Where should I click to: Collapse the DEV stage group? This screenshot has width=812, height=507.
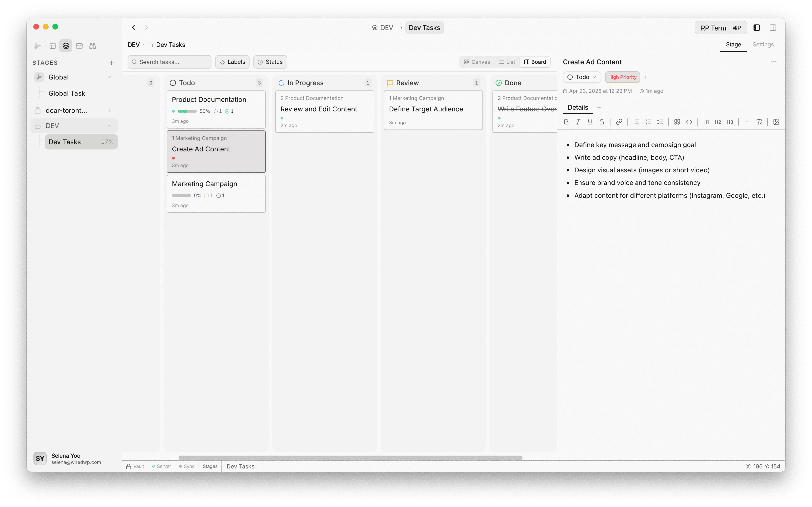point(109,126)
